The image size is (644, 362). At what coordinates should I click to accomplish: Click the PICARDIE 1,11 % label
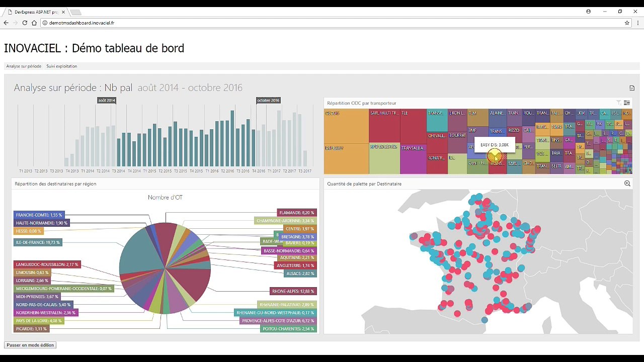coord(31,329)
